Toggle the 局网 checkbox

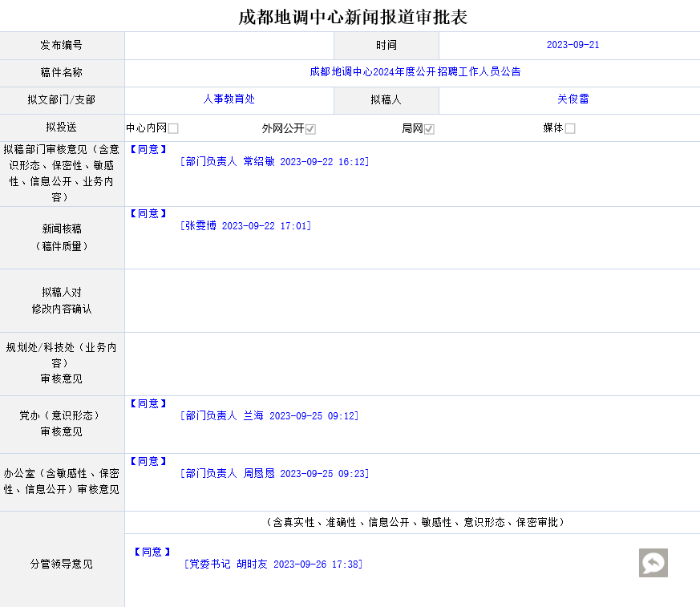coord(429,129)
